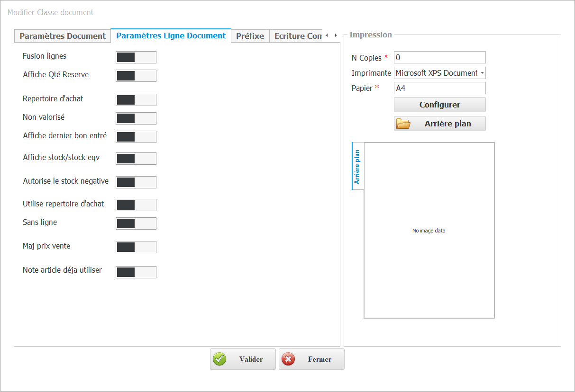Click the red X icon on Fermer
This screenshot has width=575, height=392.
288,359
